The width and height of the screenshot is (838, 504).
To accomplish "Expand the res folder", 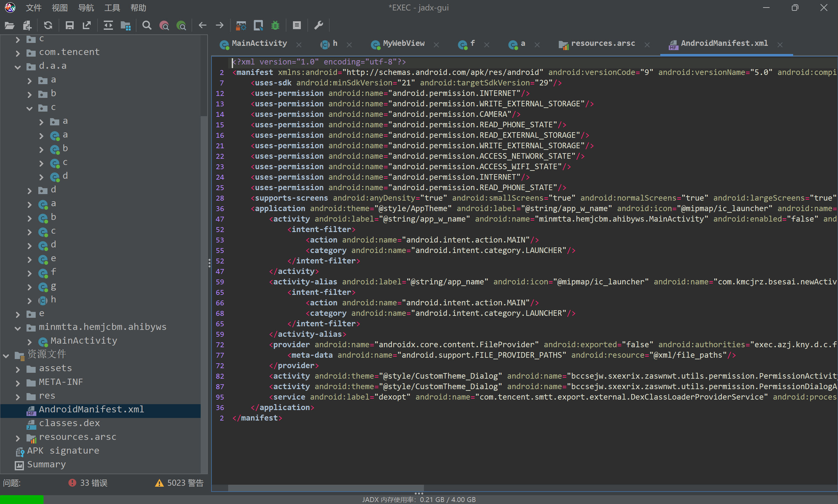I will point(18,397).
